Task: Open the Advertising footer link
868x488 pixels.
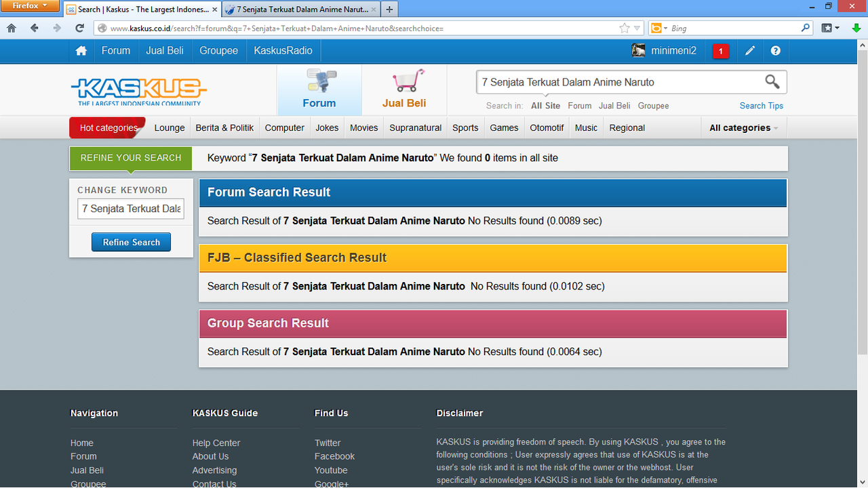Action: click(215, 470)
